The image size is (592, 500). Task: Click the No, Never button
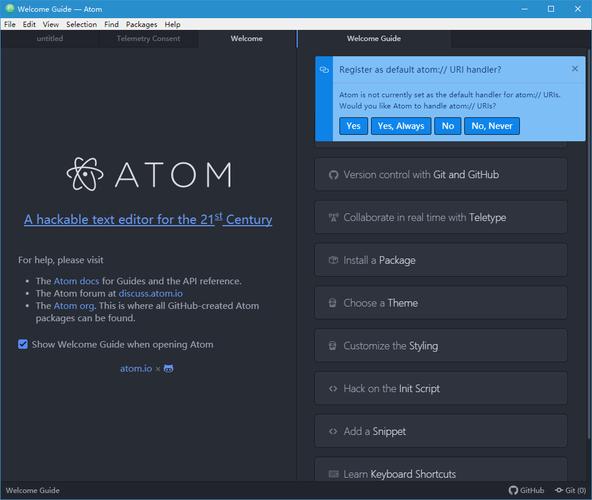492,126
